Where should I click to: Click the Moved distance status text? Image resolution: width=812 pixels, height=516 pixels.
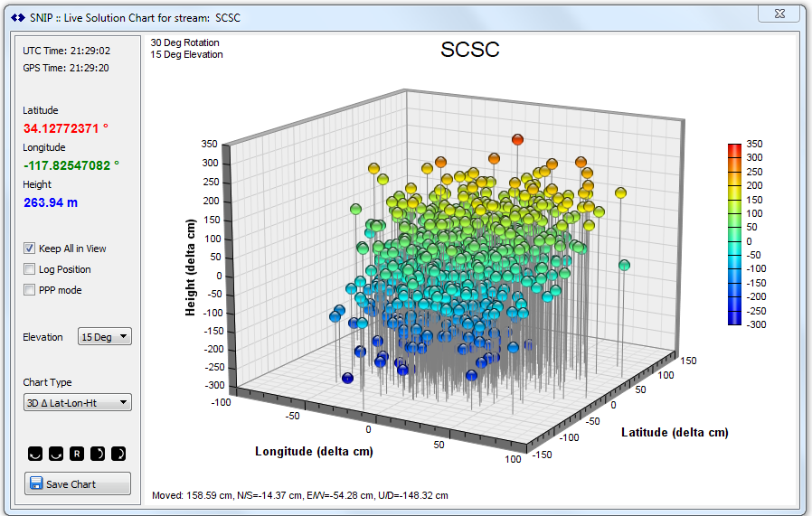coord(299,495)
